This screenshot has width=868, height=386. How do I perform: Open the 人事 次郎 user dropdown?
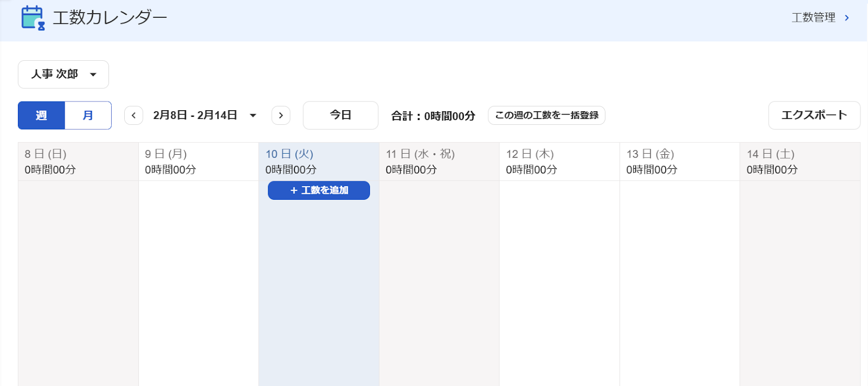tap(63, 74)
